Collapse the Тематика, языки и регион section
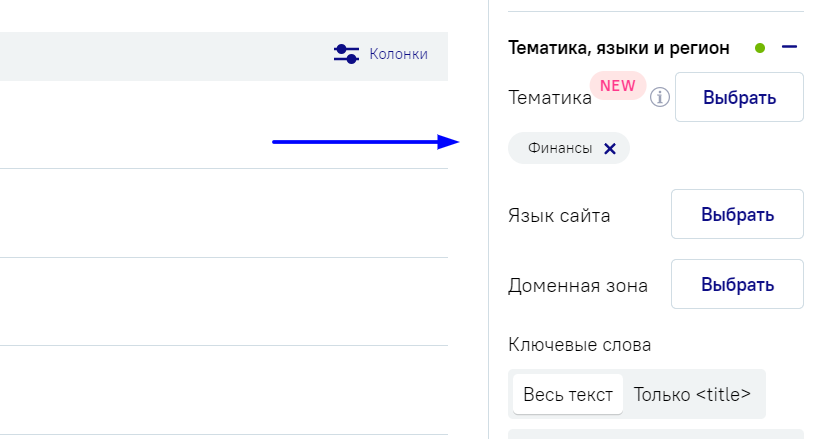Viewport: 823px width, 439px height. pyautogui.click(x=789, y=47)
